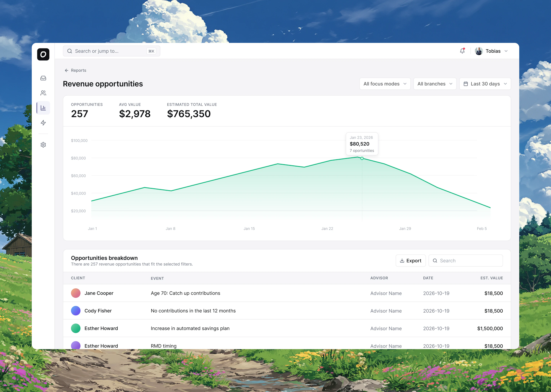Click the magnifier in breakdown search
The width and height of the screenshot is (551, 392).
[435, 261]
